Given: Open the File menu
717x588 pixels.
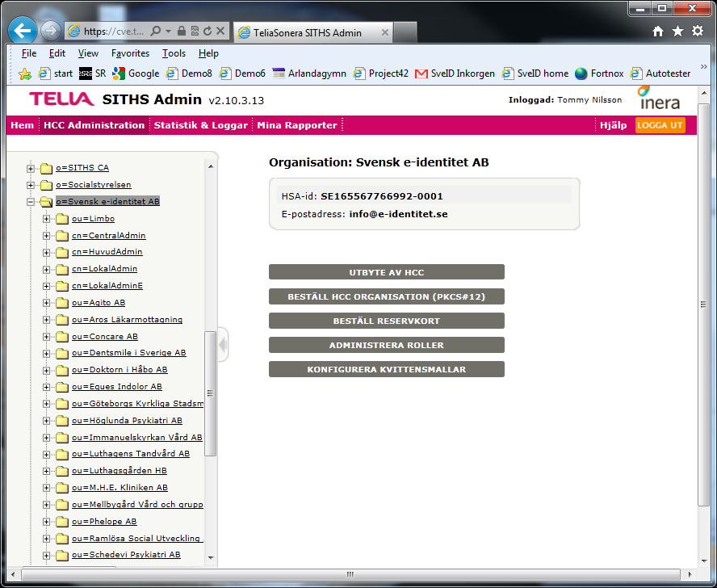Looking at the screenshot, I should coord(29,53).
